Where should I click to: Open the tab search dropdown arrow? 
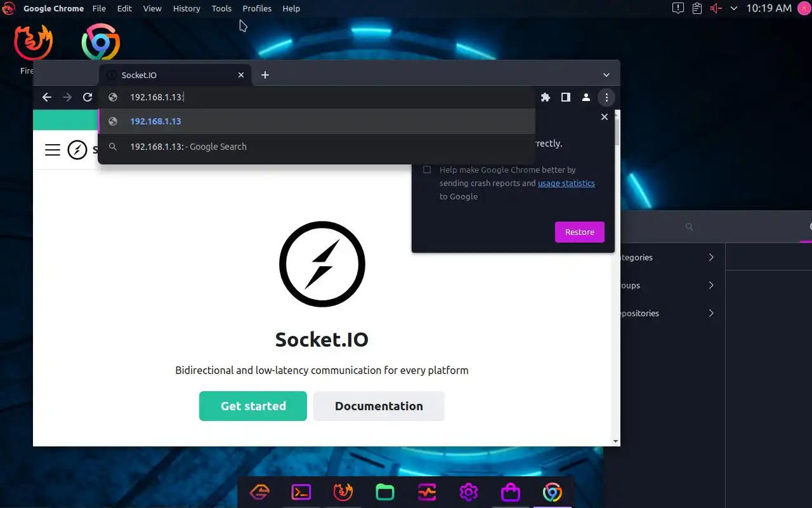pyautogui.click(x=606, y=75)
